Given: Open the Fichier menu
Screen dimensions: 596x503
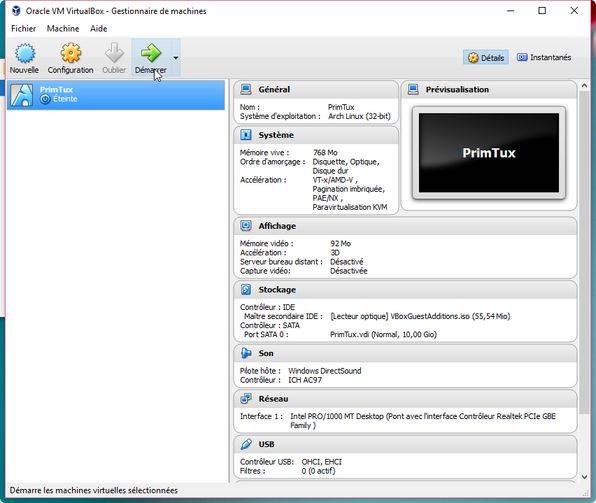Looking at the screenshot, I should (24, 29).
